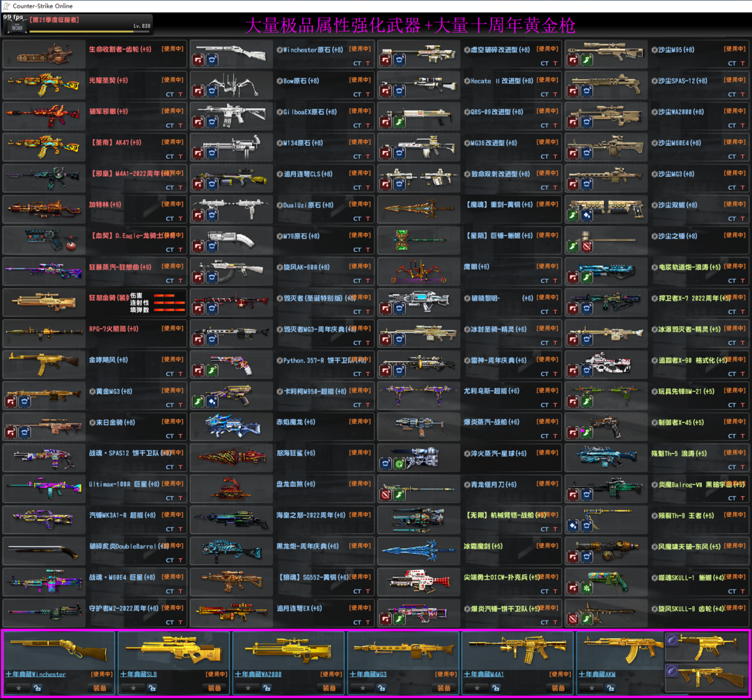Select the golden 十年典藏SL8 rifle image
The image size is (752, 700).
[173, 650]
